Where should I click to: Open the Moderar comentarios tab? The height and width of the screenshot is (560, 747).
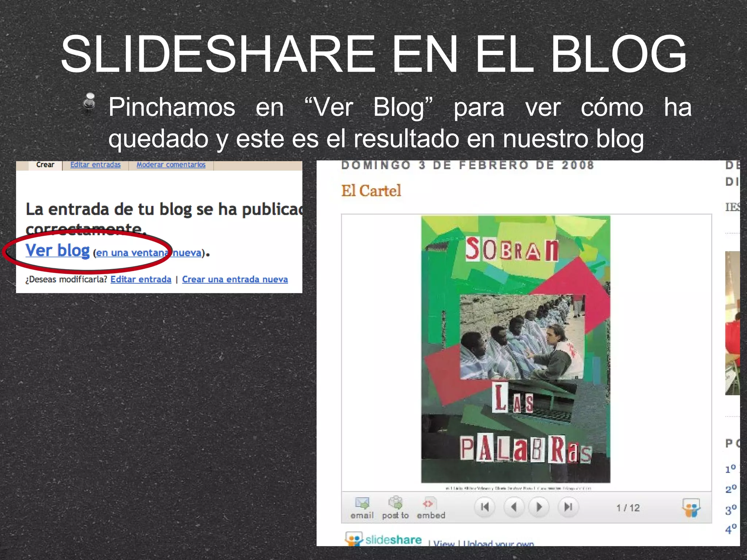(x=171, y=165)
